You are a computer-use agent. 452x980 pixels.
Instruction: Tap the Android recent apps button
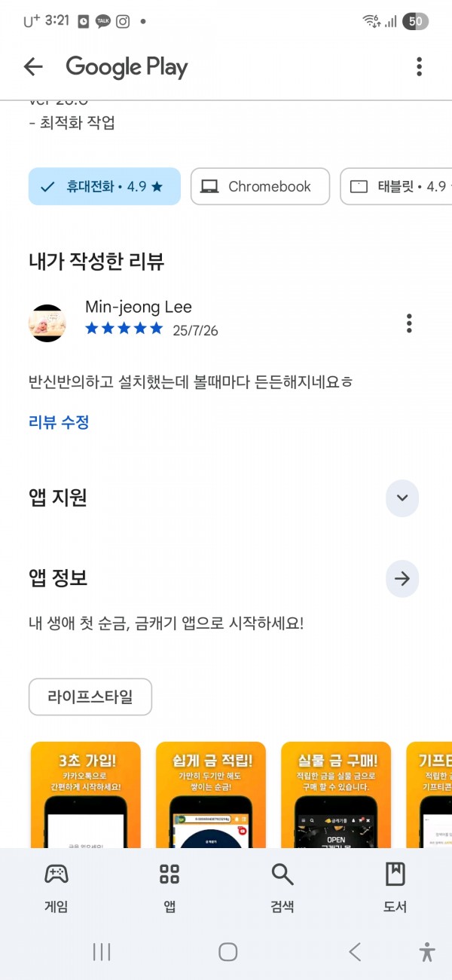(x=102, y=951)
